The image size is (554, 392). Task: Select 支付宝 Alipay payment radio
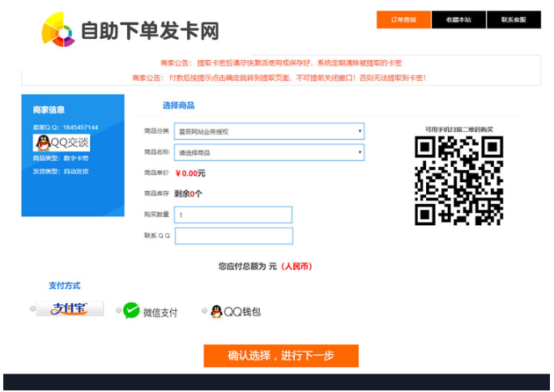[x=33, y=309]
